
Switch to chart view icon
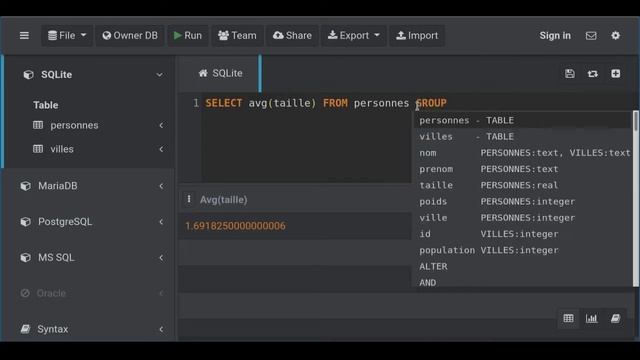point(591,318)
